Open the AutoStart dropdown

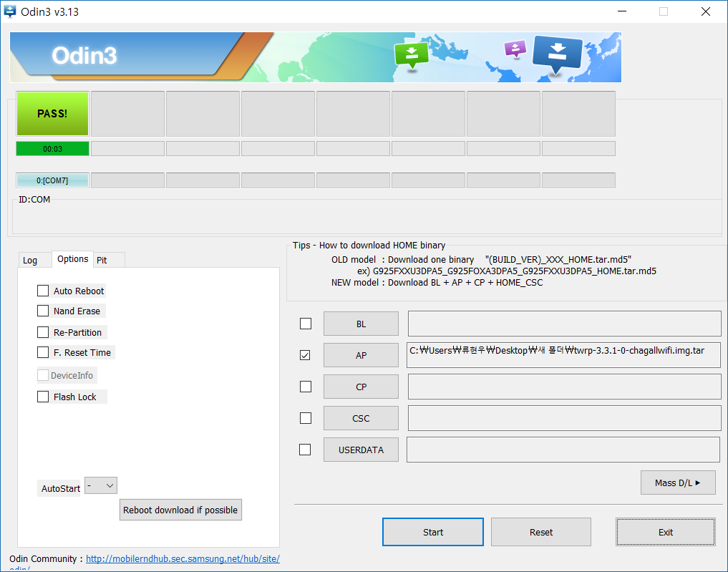click(x=101, y=485)
